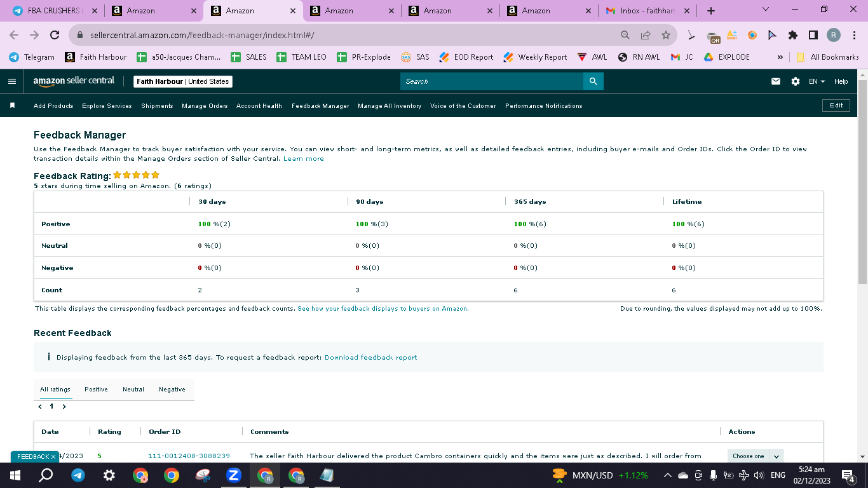868x488 pixels.
Task: Switch to the Negative feedback tab
Action: [172, 390]
